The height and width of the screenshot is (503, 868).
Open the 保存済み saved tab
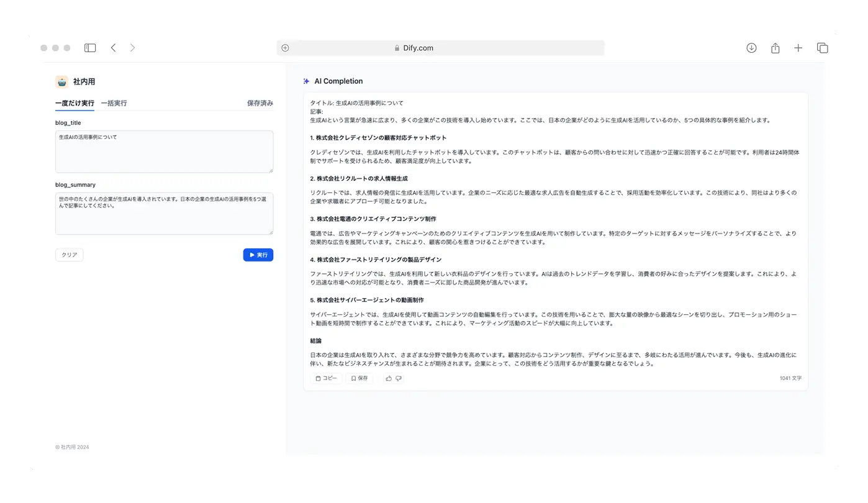click(x=260, y=103)
